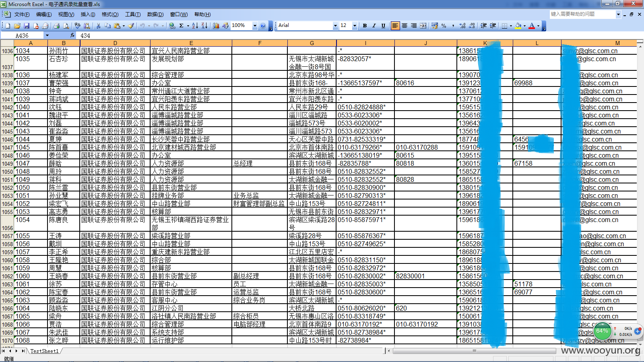Screen dimensions: 644x362
Task: Click the help question search box
Action: tap(583, 14)
